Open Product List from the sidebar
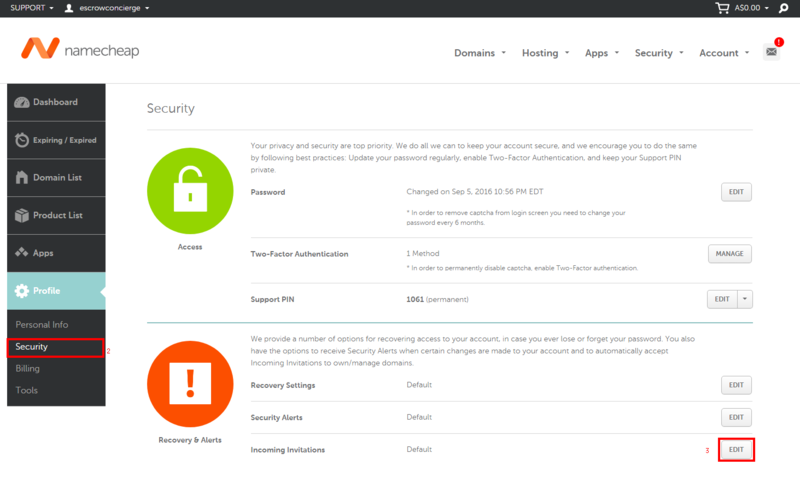This screenshot has width=800, height=494. point(56,216)
